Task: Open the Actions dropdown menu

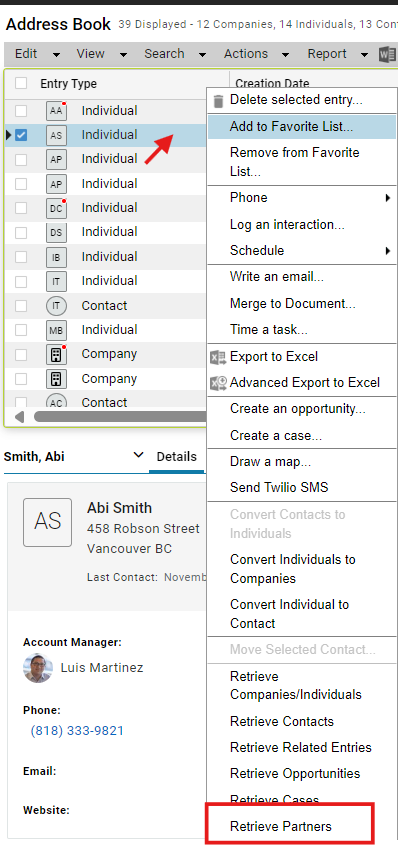Action: click(256, 54)
